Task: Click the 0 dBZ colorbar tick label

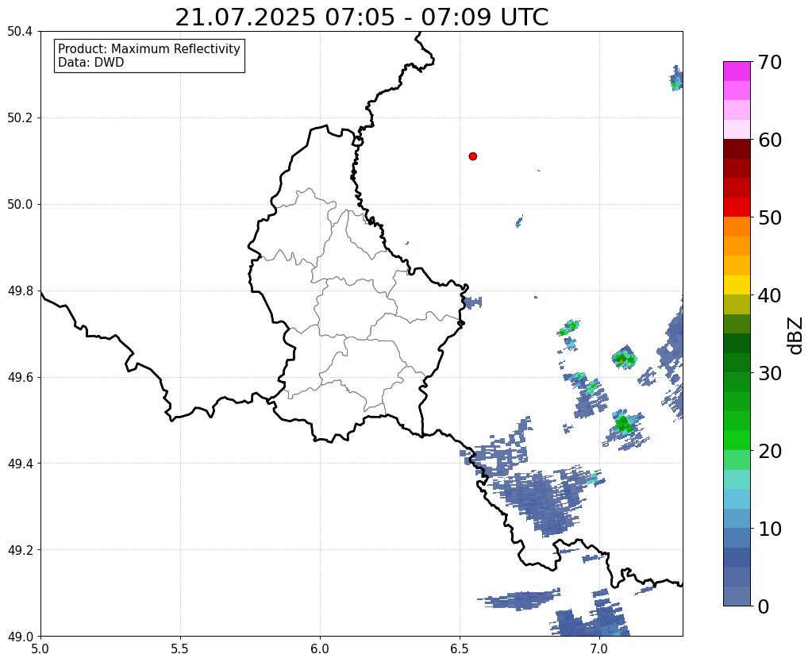Action: click(x=764, y=606)
